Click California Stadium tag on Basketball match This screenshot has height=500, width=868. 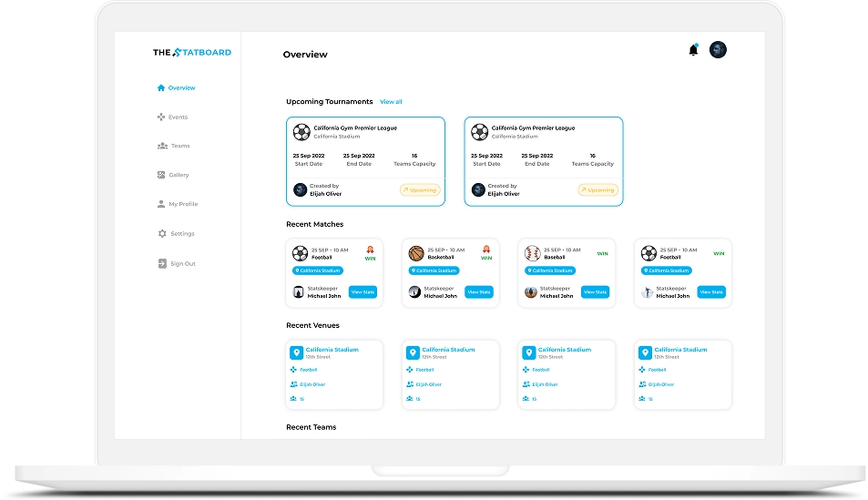[434, 270]
